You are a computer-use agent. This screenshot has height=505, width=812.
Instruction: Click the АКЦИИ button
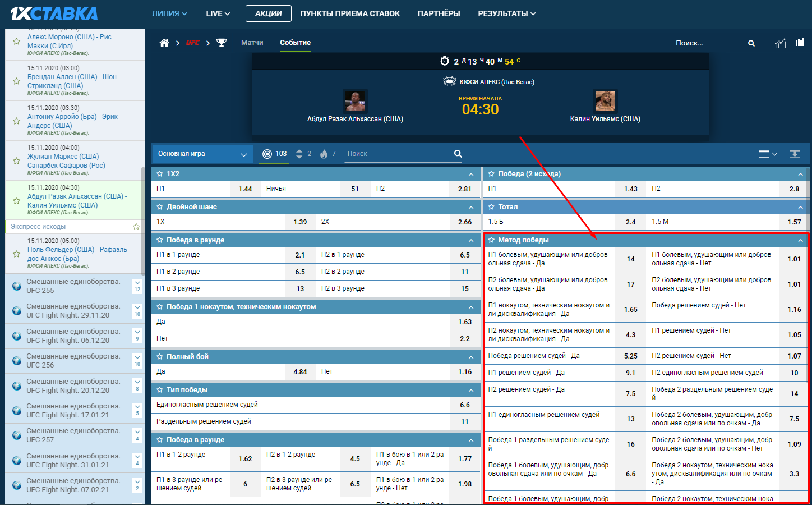click(x=268, y=13)
